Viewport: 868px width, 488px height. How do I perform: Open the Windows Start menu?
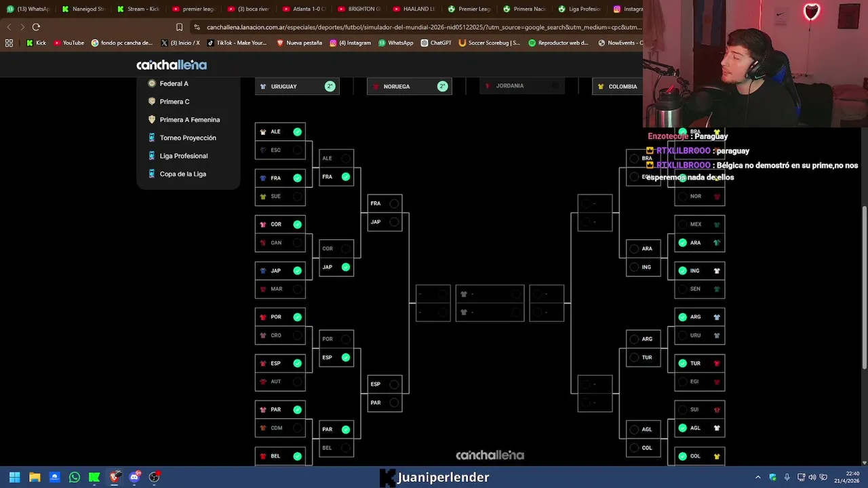[x=14, y=477]
